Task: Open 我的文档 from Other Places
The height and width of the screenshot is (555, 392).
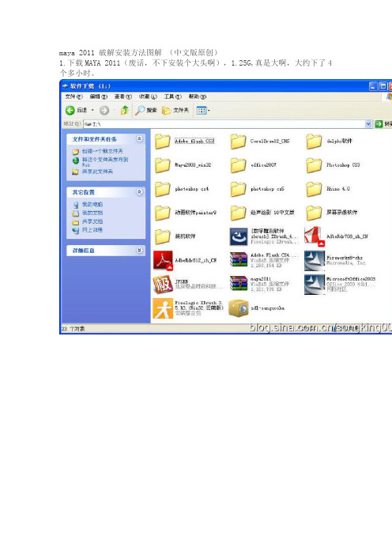Action: (92, 213)
